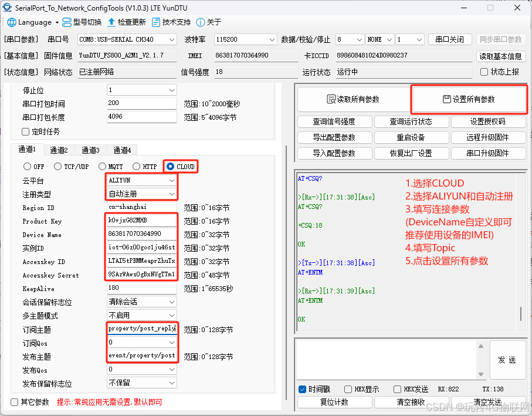
Task: Open the 停止位 dropdown in the settings panel
Action: click(142, 90)
